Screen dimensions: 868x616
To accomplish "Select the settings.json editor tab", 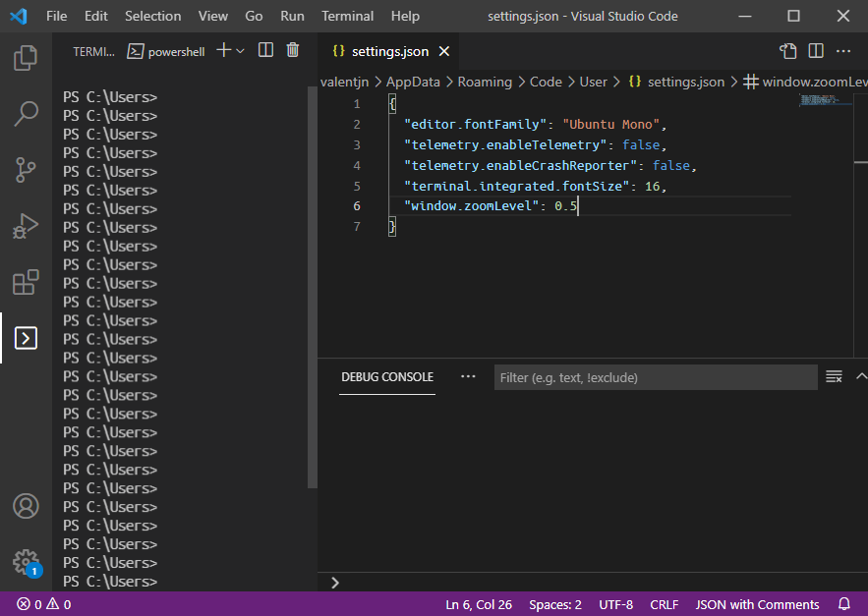I will click(x=389, y=51).
